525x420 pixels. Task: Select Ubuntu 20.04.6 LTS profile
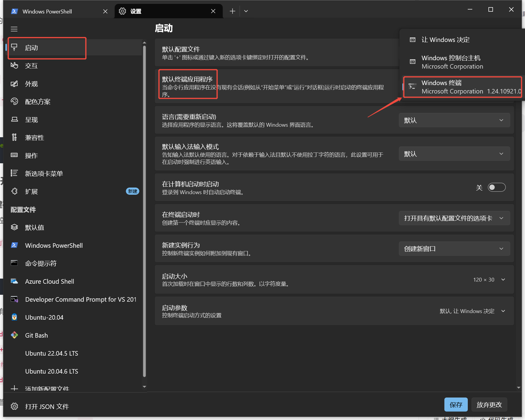73,371
